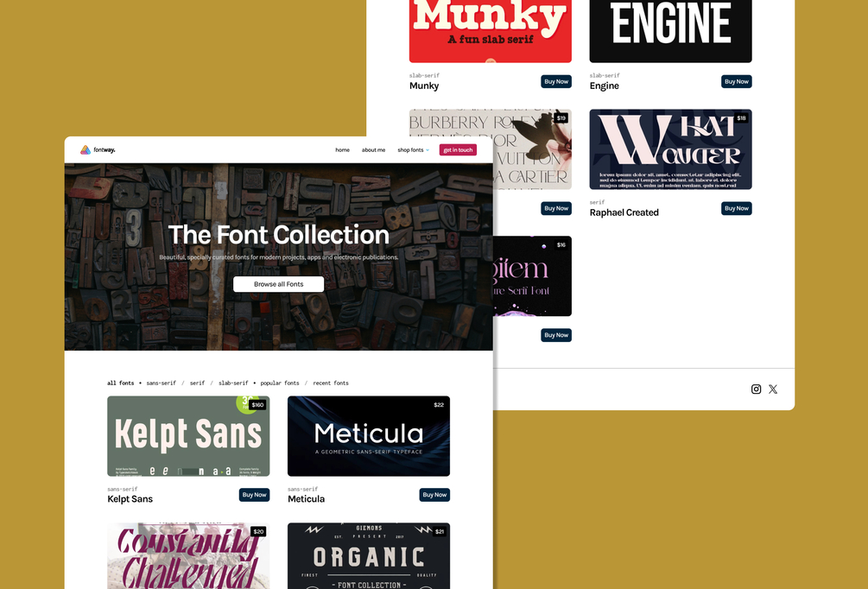This screenshot has width=868, height=589.
Task: Buy the Raphael Created font
Action: coord(736,209)
